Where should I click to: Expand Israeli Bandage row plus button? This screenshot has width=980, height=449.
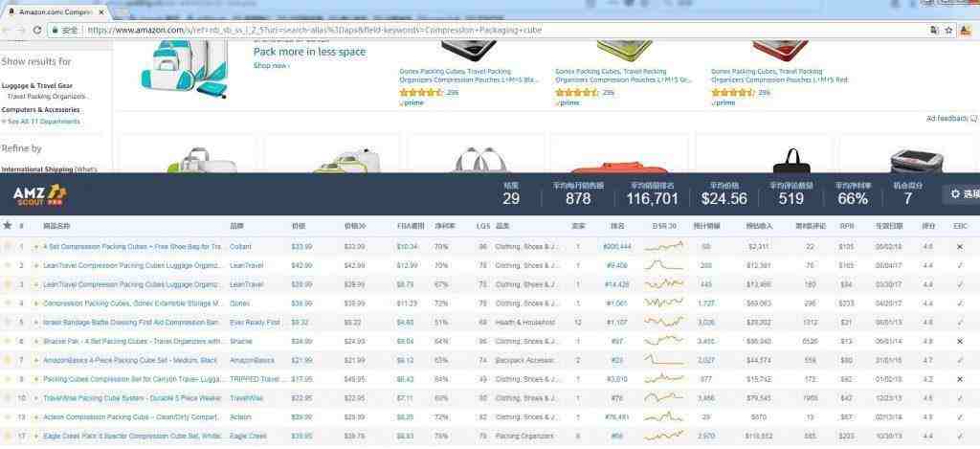click(x=36, y=323)
